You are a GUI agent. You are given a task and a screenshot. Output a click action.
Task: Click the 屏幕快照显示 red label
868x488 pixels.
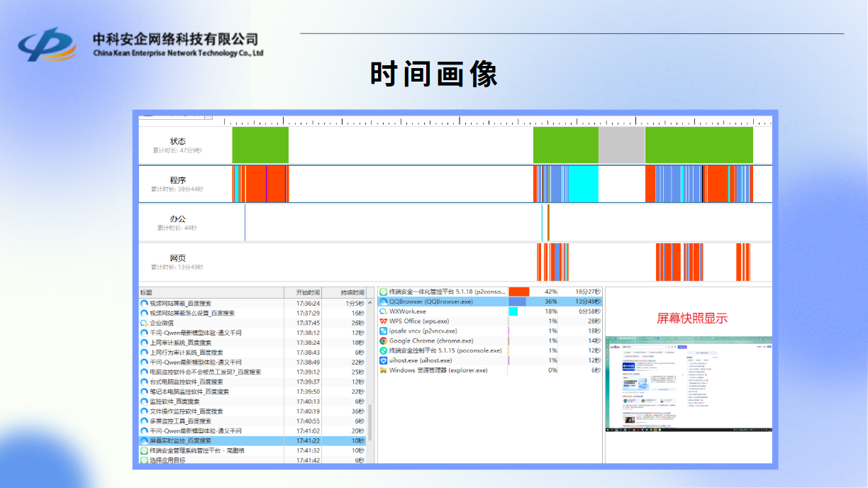(x=692, y=318)
